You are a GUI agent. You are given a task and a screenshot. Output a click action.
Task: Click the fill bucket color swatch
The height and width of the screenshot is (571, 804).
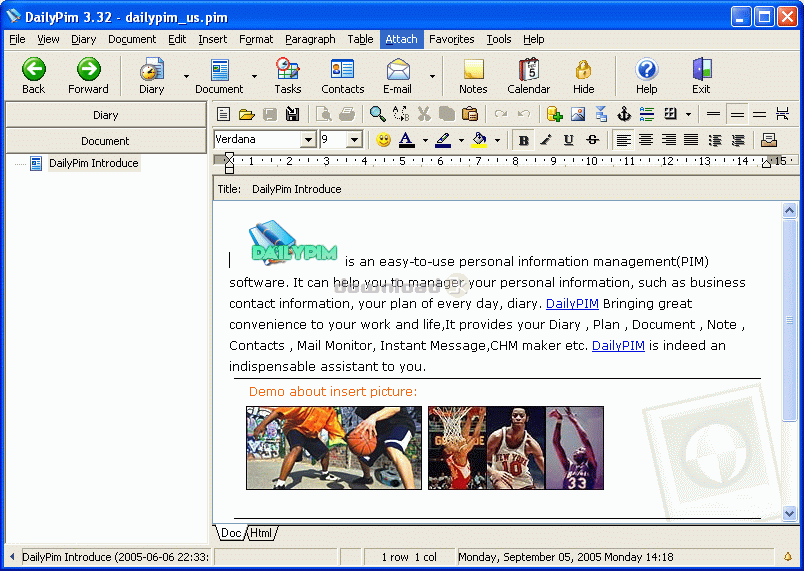pos(479,139)
